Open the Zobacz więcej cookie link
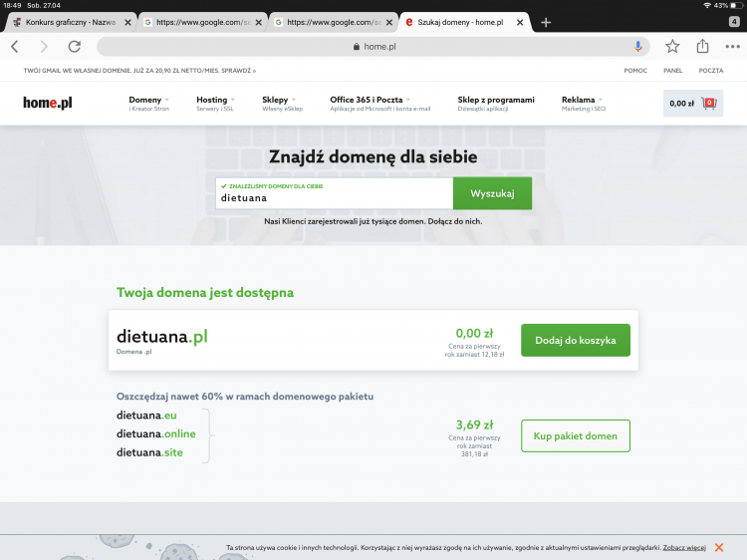This screenshot has width=747, height=560. point(684,547)
